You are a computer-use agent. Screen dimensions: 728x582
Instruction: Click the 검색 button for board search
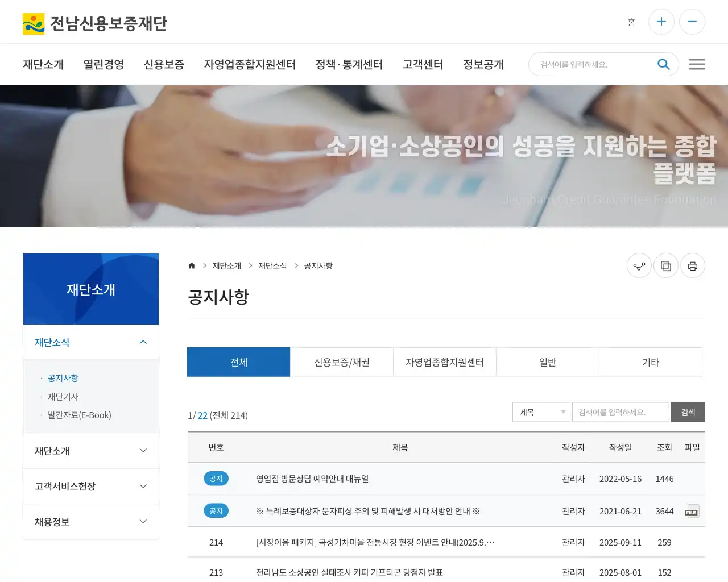(688, 412)
